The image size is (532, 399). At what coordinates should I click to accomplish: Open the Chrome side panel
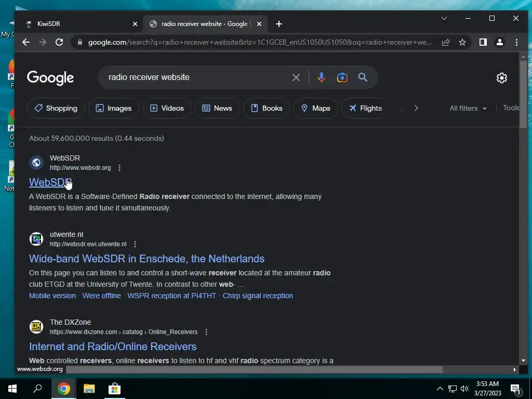click(483, 42)
